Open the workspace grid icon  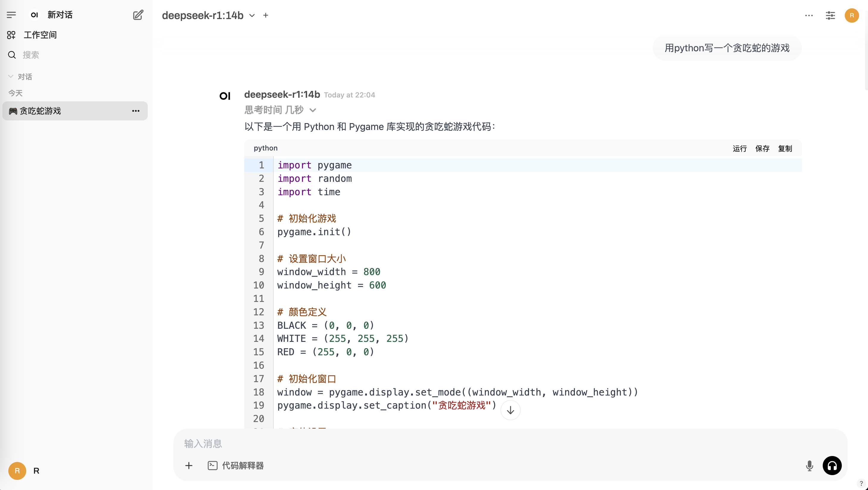pyautogui.click(x=11, y=35)
